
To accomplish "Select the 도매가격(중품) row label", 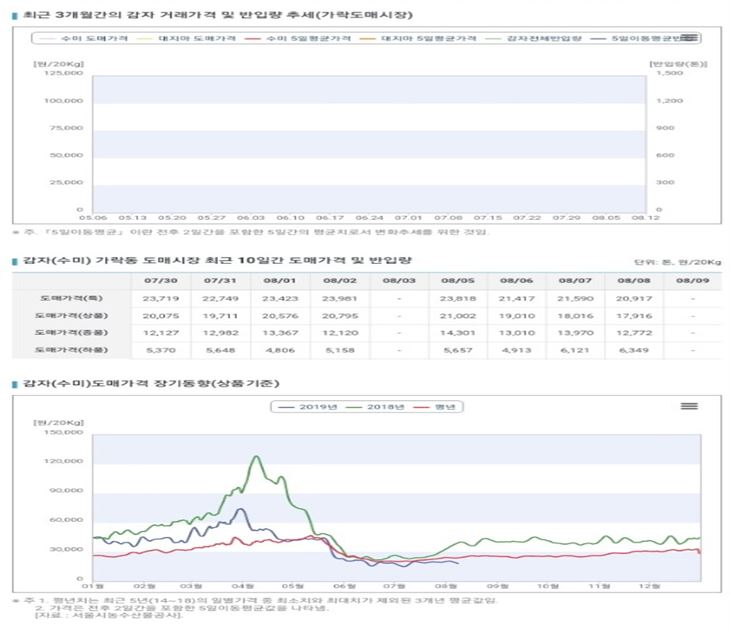I will point(71,332).
